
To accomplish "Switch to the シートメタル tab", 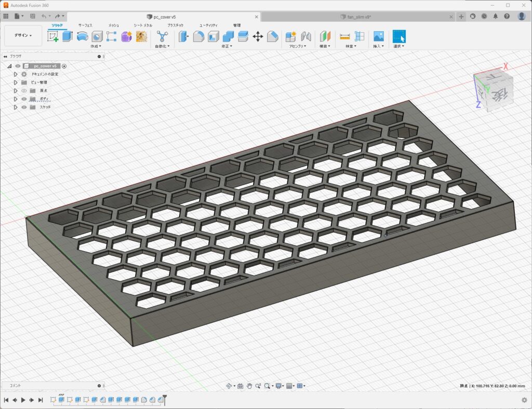I will (x=143, y=25).
